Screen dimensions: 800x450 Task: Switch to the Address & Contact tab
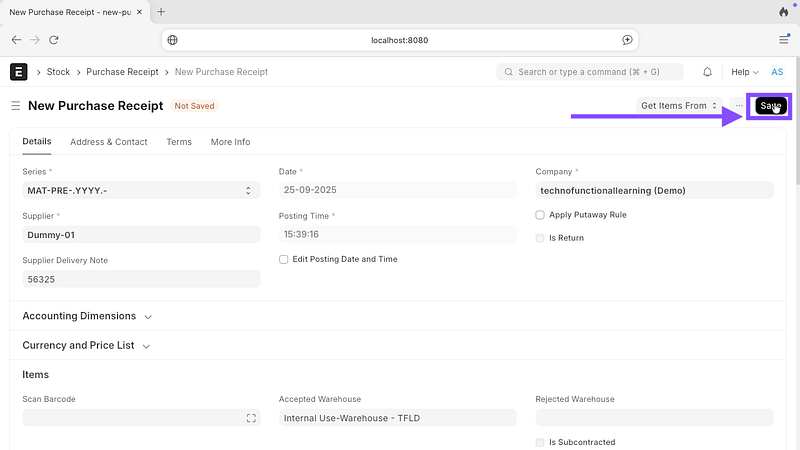coord(108,142)
